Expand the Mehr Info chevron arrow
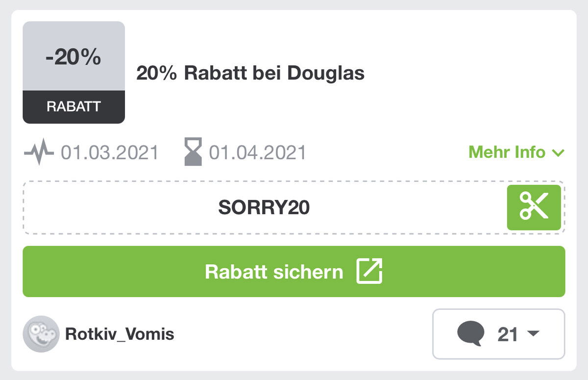The width and height of the screenshot is (588, 380). (x=558, y=153)
